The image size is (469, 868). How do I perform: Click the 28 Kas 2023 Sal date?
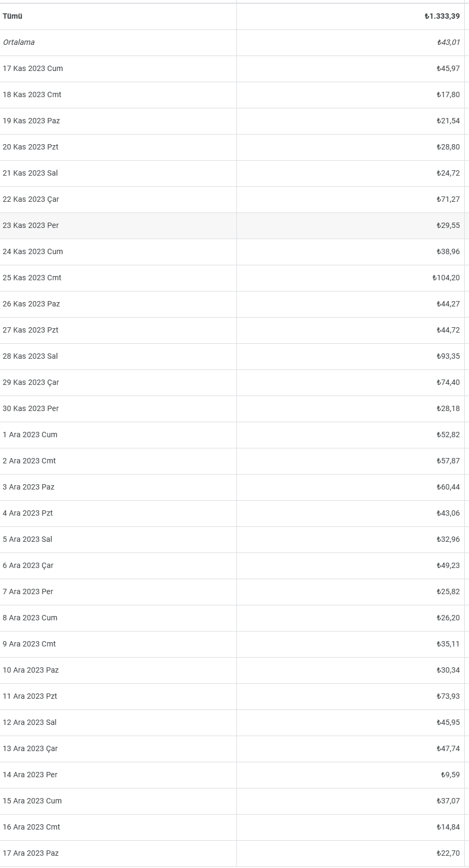[30, 357]
